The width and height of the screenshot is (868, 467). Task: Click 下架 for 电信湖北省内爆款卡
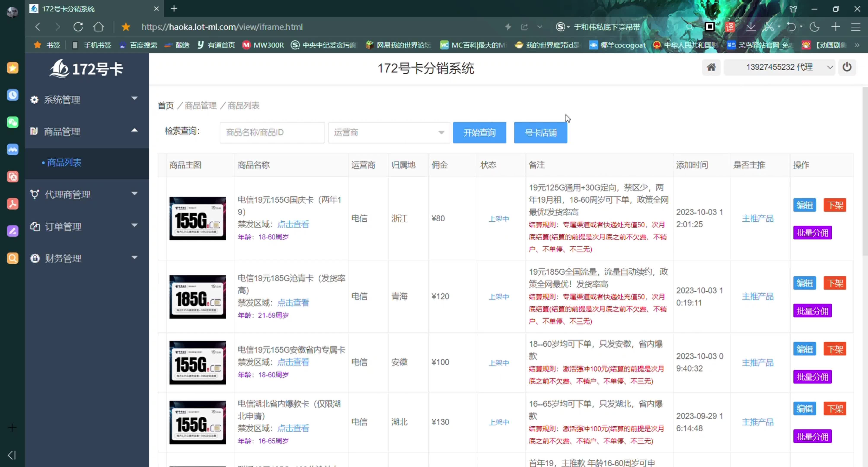click(x=835, y=409)
